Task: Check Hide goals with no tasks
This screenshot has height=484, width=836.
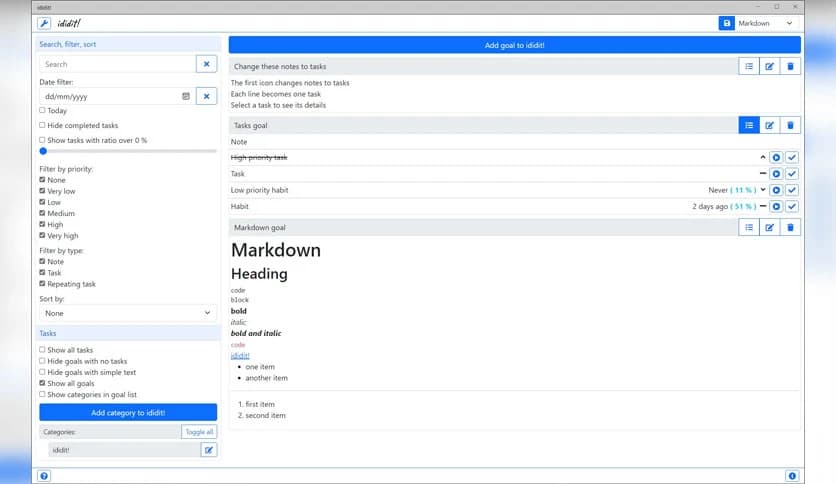Action: [x=42, y=361]
